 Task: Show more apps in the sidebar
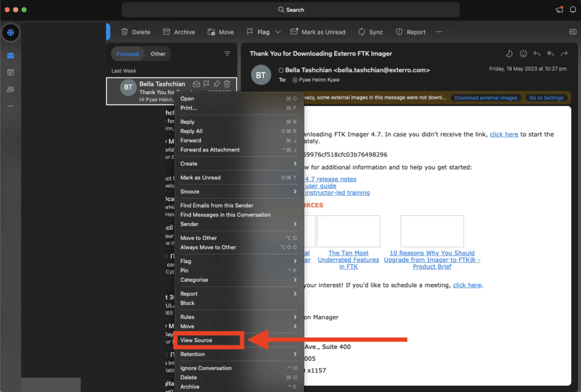click(x=10, y=106)
